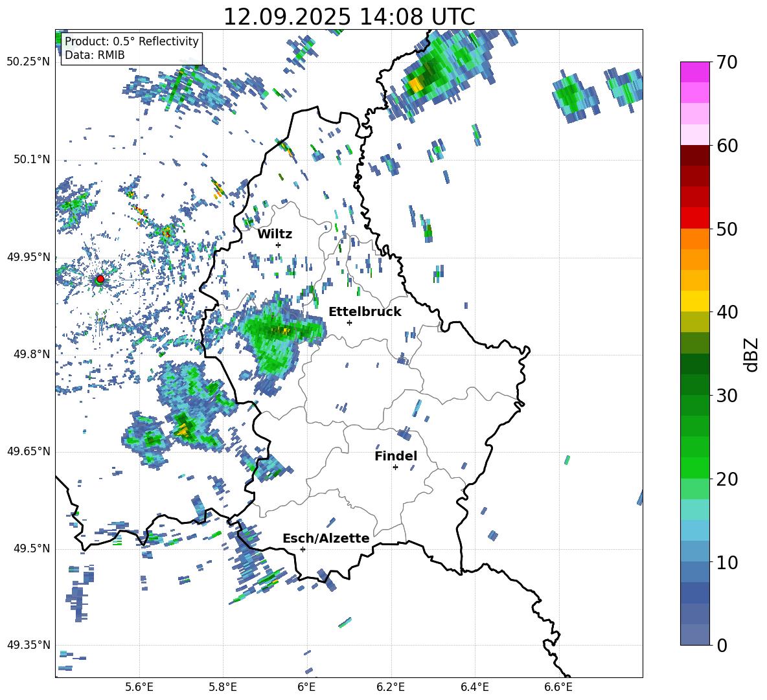767x700 pixels.
Task: Click the 50.1°N latitude label
Action: pos(31,160)
